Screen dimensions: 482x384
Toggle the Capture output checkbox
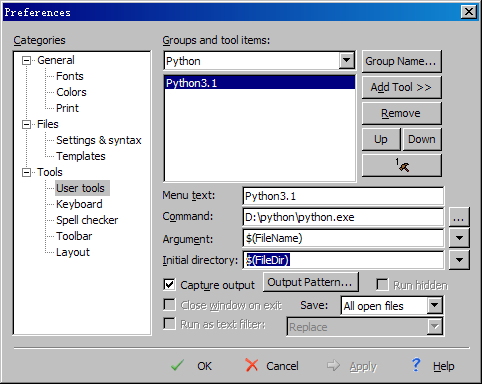(x=169, y=285)
